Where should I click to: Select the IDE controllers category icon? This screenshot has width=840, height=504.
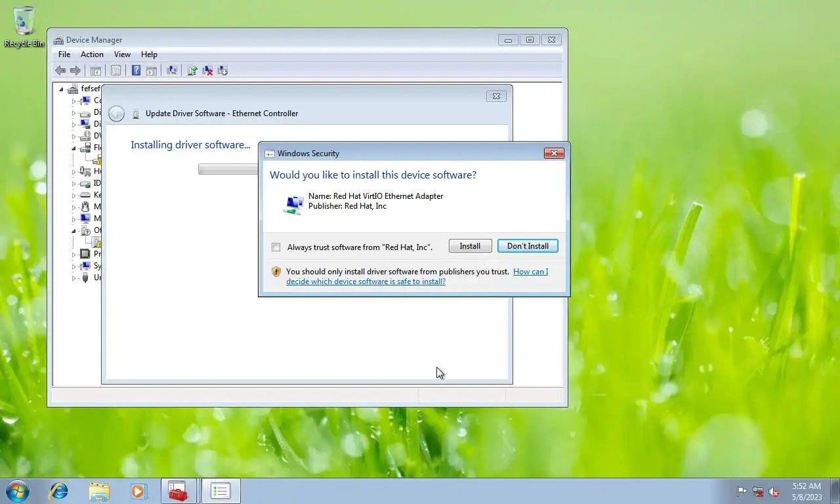85,183
